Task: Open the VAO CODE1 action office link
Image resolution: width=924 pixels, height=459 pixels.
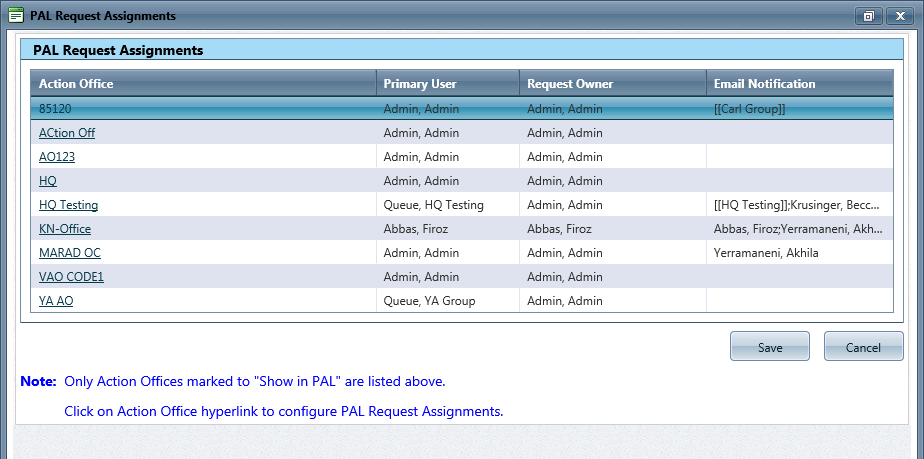Action: tap(71, 277)
